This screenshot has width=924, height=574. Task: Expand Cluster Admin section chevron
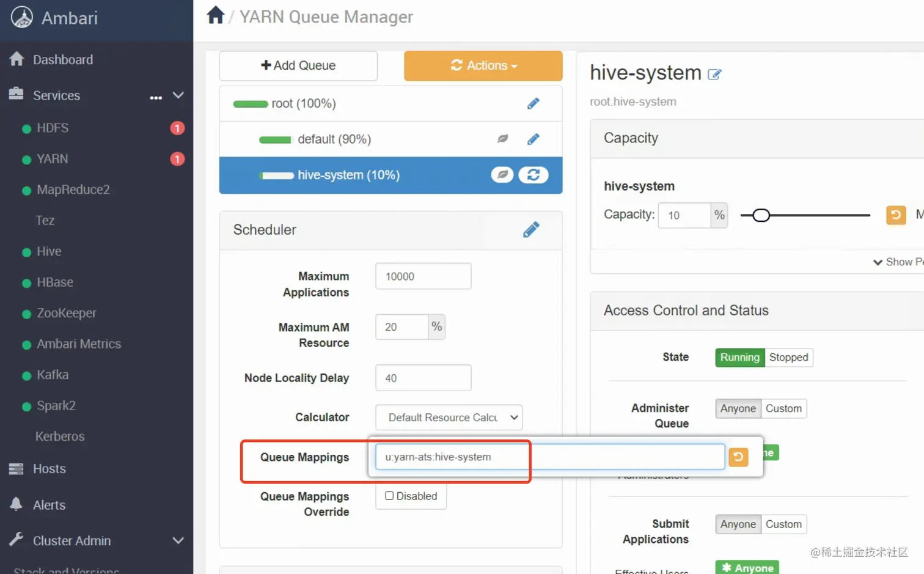pos(178,540)
